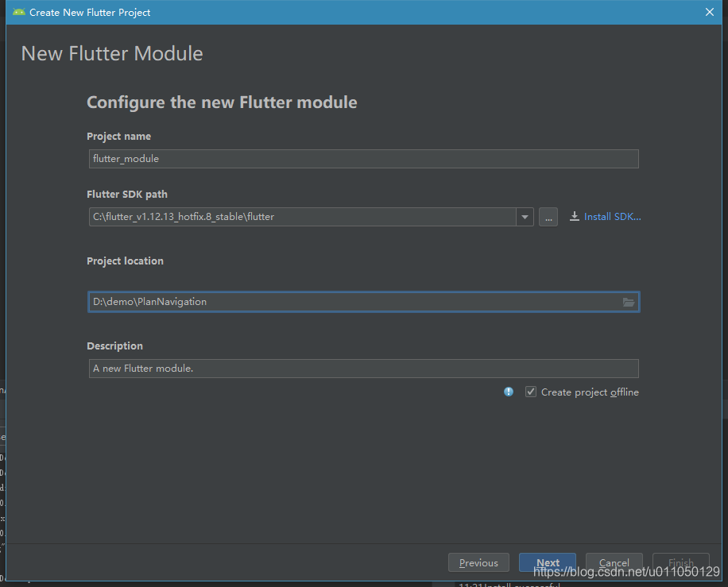The width and height of the screenshot is (728, 587).
Task: Focus the Project location input box
Action: 318,302
